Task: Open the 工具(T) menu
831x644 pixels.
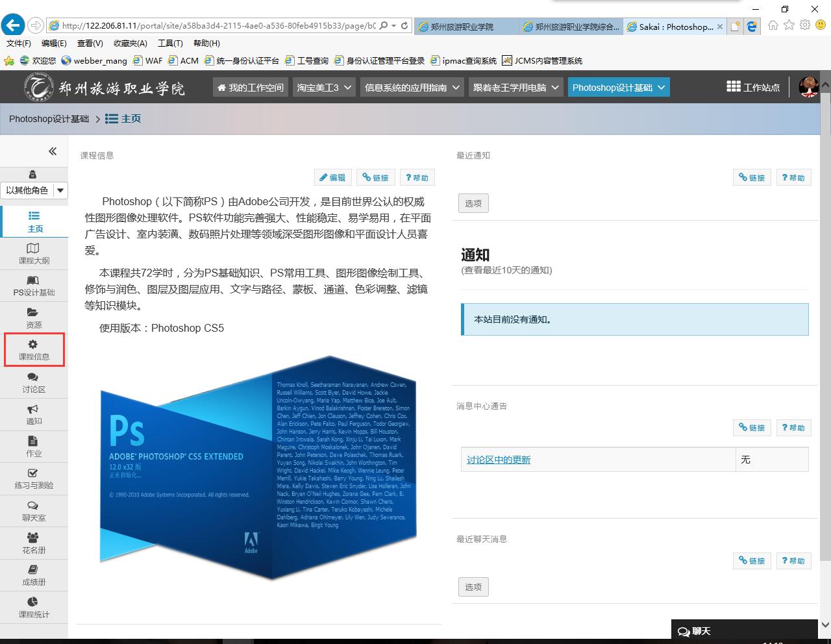Action: [x=170, y=43]
